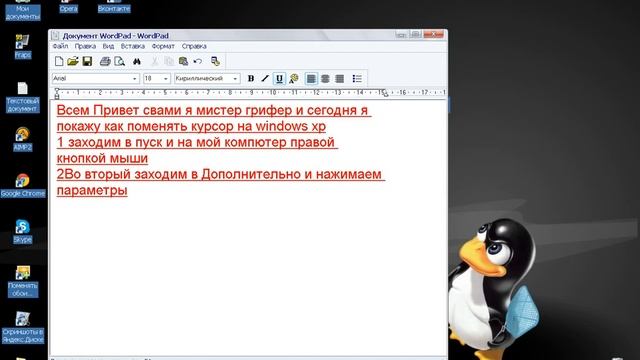
Task: Click the text 'windows xp' in document
Action: pos(291,127)
